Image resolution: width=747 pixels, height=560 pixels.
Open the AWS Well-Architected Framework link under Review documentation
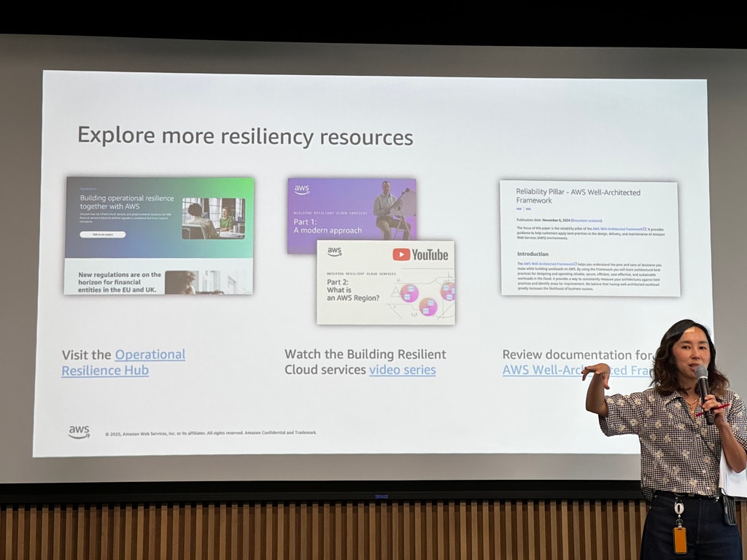[x=579, y=370]
